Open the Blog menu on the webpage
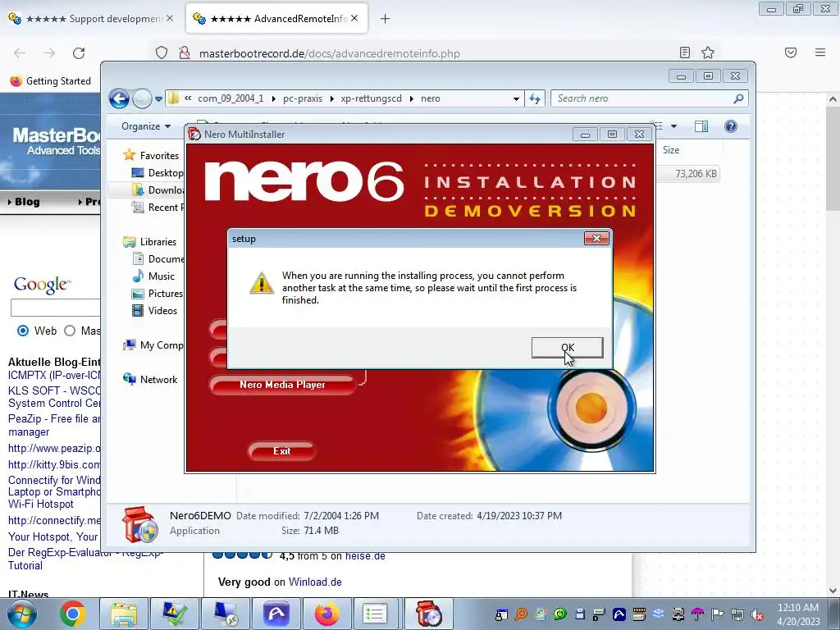Screen dimensions: 840x630 tap(24, 202)
